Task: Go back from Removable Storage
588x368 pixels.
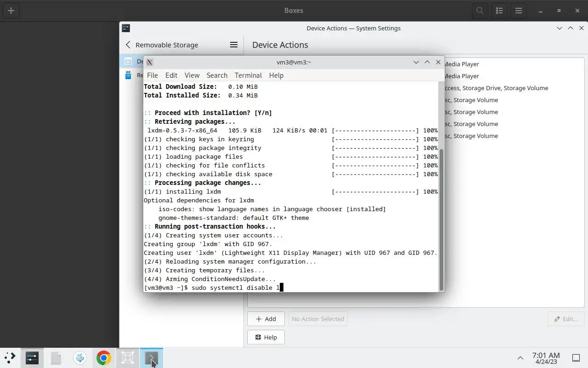Action: tap(128, 45)
